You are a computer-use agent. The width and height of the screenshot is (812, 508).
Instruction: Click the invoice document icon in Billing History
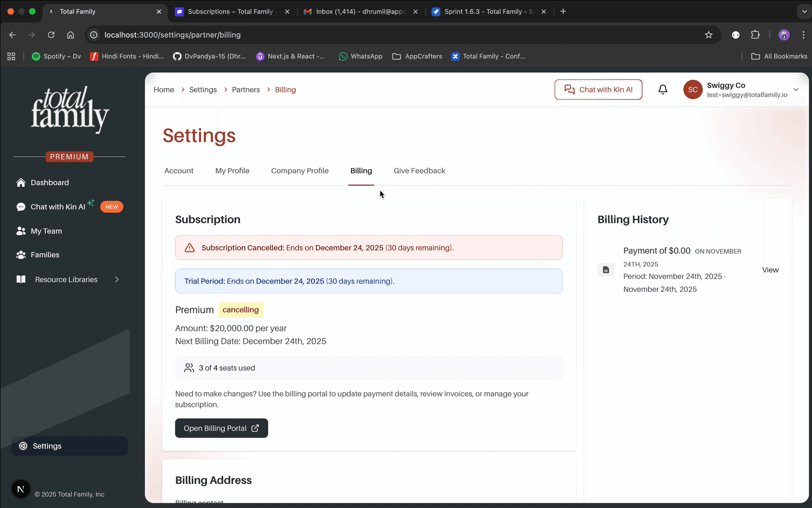coord(606,270)
